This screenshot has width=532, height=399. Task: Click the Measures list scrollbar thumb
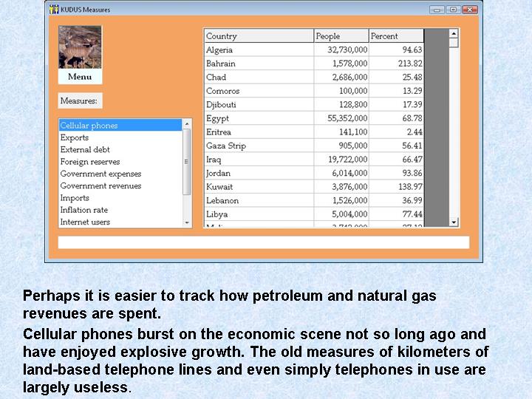(x=187, y=163)
